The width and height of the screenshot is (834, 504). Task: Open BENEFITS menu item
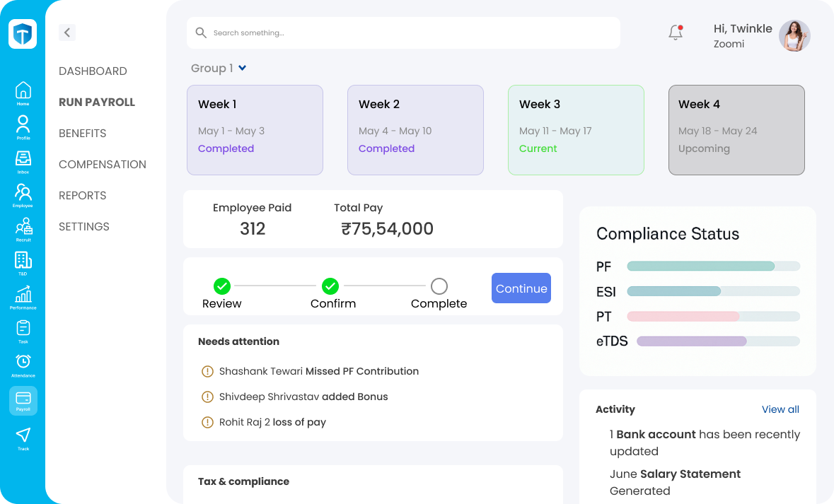[83, 134]
